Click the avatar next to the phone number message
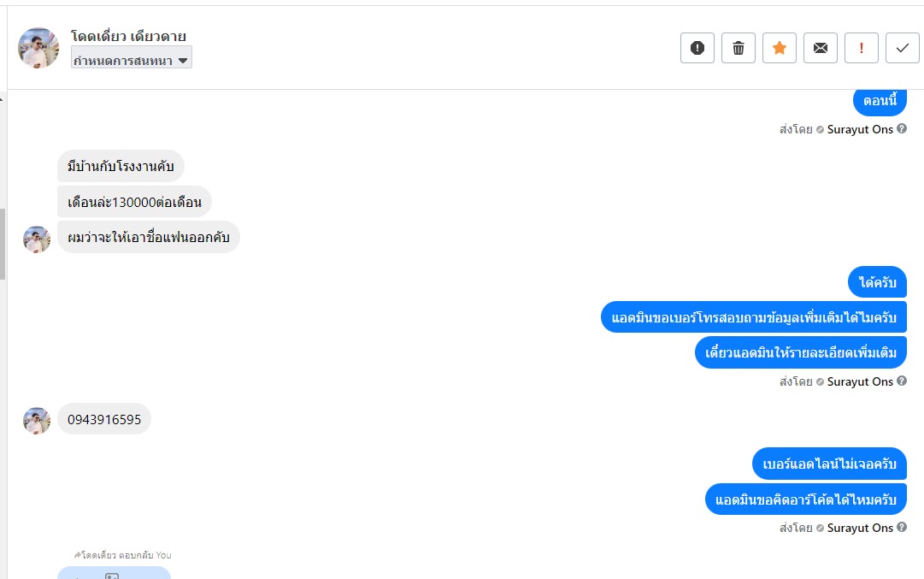The image size is (924, 579). (x=37, y=420)
